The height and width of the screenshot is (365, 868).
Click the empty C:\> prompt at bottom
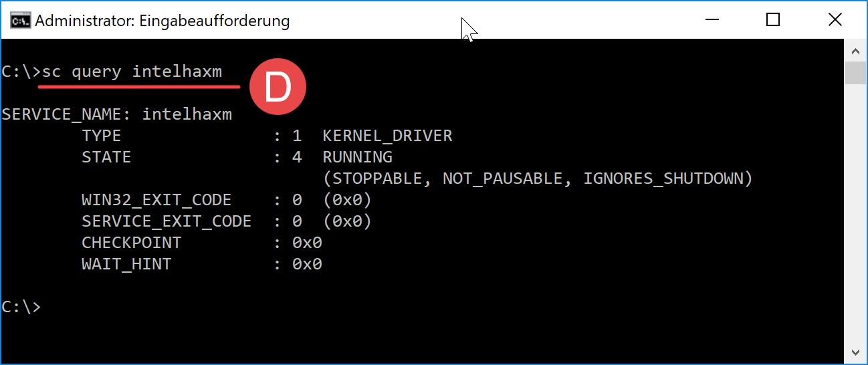(21, 307)
